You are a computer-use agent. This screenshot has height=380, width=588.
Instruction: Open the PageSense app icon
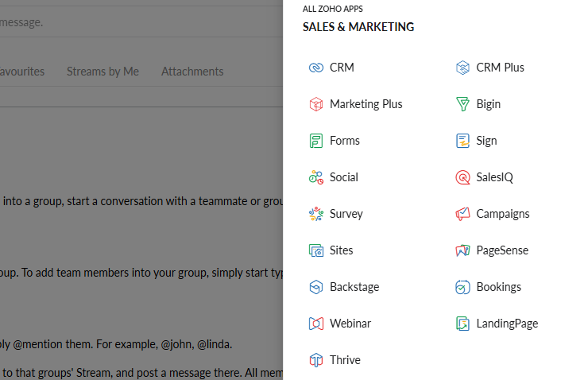tap(462, 250)
